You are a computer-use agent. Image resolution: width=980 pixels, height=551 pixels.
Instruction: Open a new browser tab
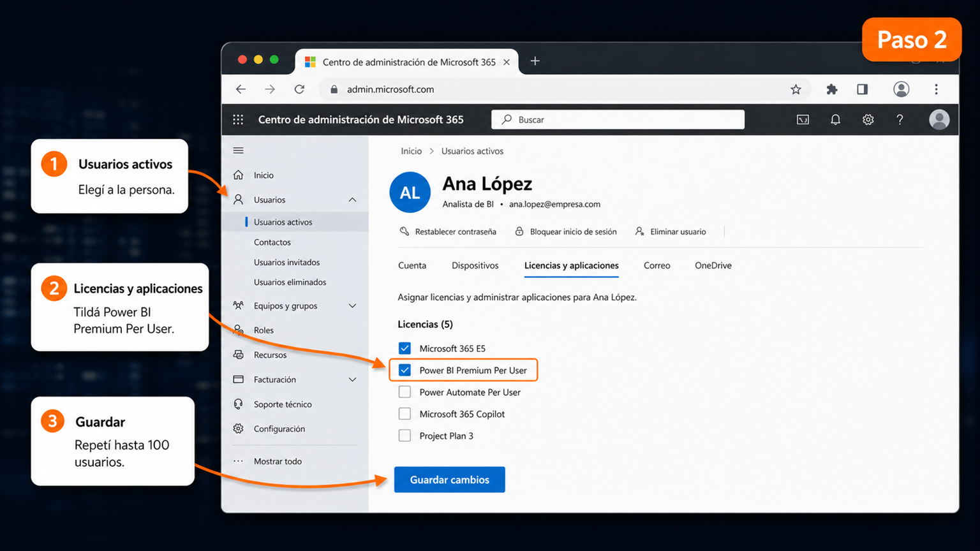[x=535, y=61]
